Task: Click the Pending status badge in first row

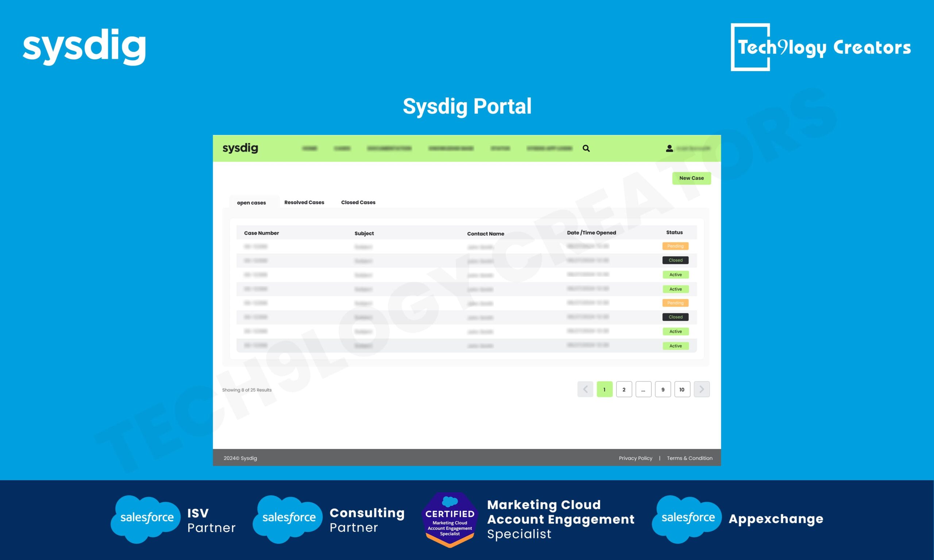Action: pos(675,246)
